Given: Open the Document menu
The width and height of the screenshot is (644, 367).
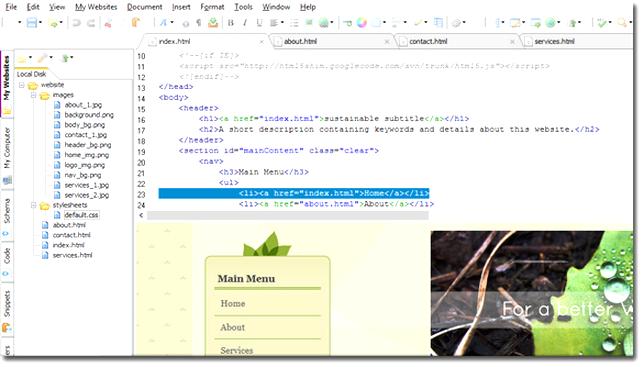Looking at the screenshot, I should tap(145, 7).
